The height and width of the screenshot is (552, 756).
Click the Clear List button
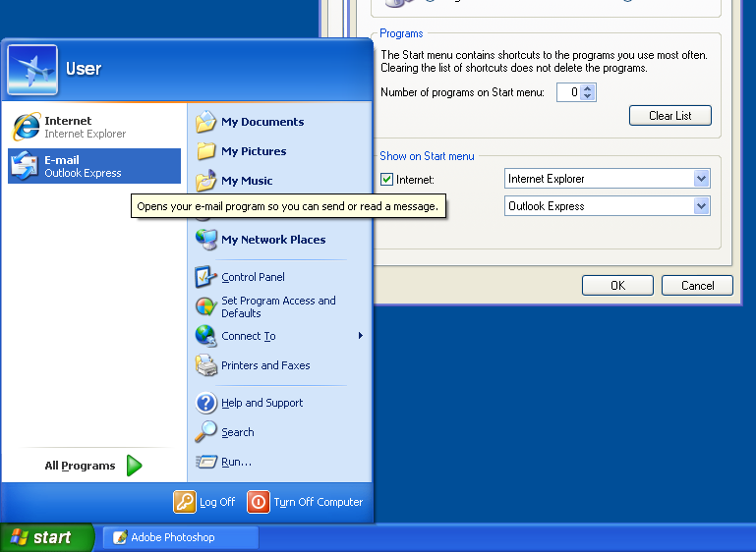click(x=670, y=116)
